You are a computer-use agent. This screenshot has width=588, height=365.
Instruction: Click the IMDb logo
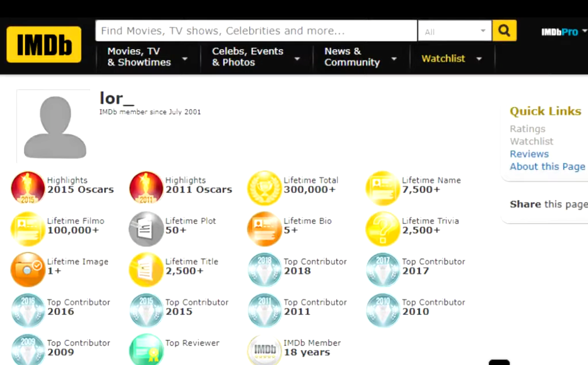click(x=44, y=44)
